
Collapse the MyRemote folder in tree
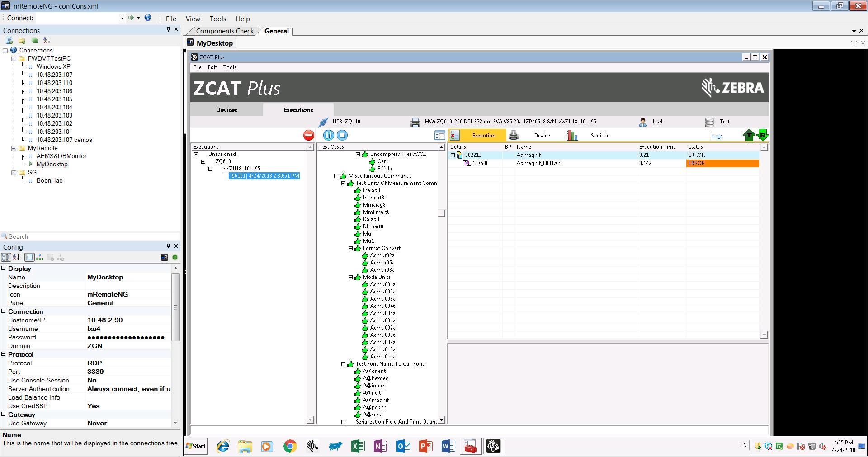point(14,148)
